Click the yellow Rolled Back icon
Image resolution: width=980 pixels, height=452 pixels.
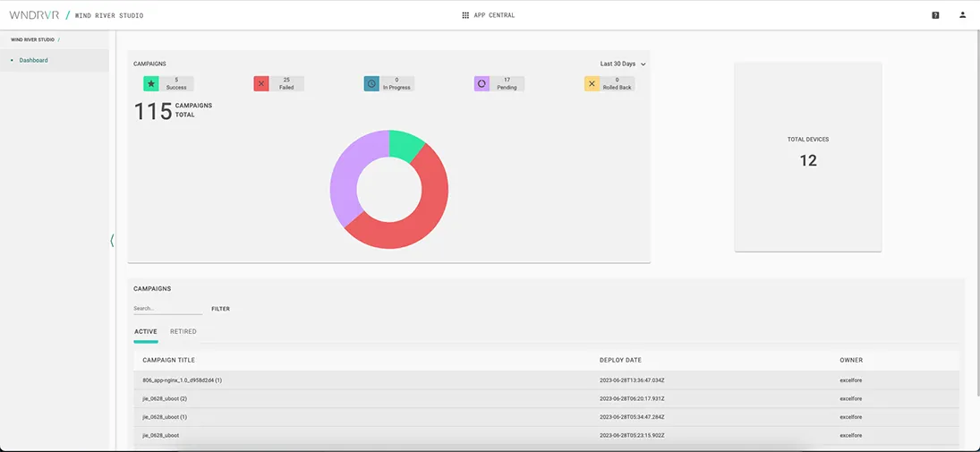[x=592, y=84]
